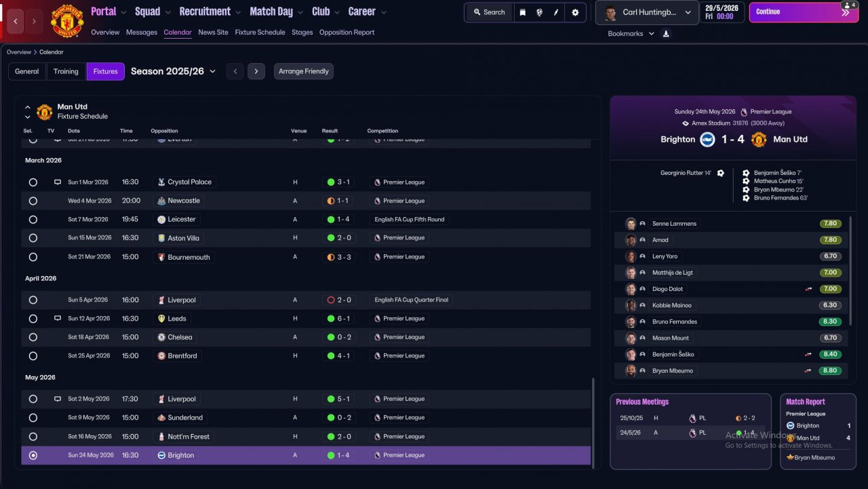The width and height of the screenshot is (868, 489).
Task: Click the download icon beside Bookmarks
Action: click(666, 34)
